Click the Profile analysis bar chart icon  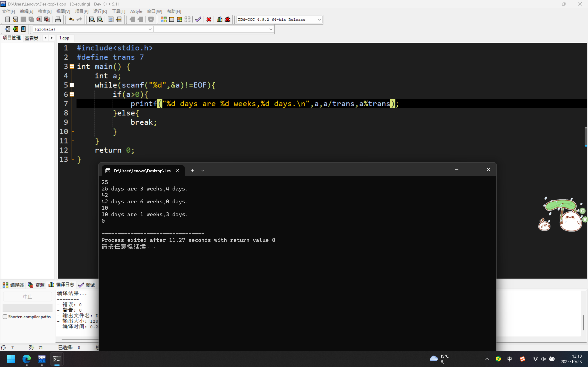point(219,20)
